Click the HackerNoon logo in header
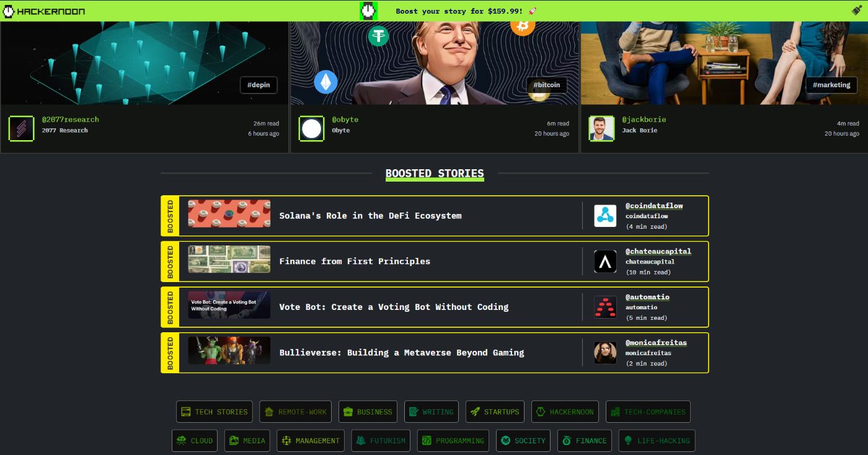Screen dimensions: 868x455 [44, 11]
